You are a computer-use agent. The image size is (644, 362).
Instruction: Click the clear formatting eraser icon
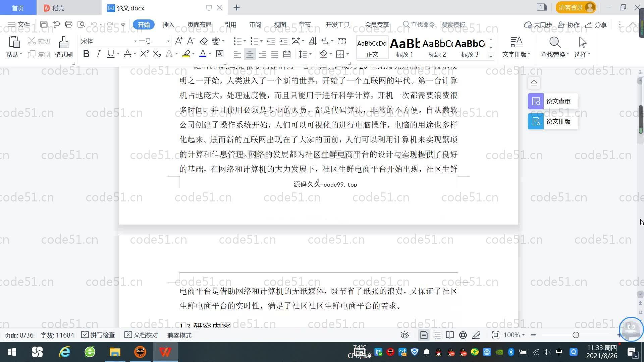[x=204, y=41]
